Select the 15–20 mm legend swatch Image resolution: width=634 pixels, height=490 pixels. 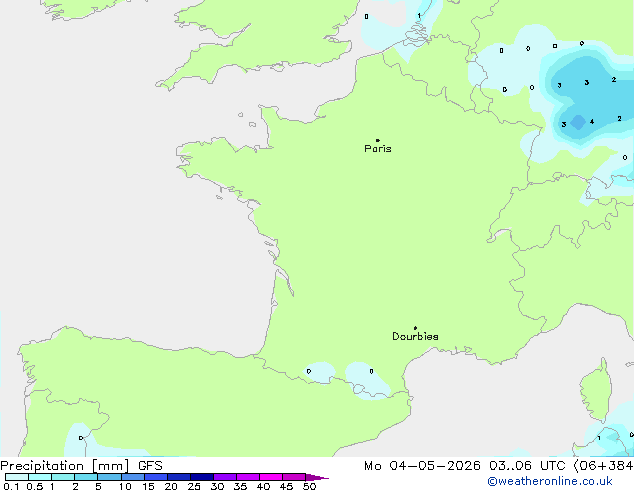156,477
